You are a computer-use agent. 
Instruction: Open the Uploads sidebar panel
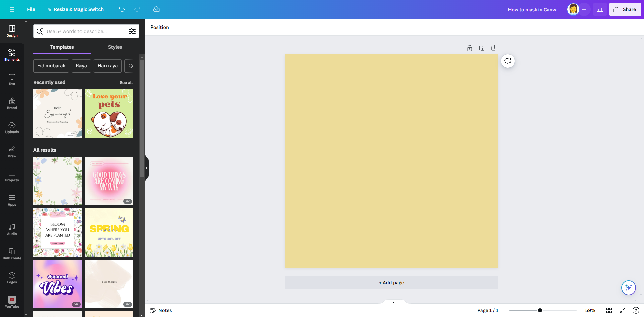[12, 128]
